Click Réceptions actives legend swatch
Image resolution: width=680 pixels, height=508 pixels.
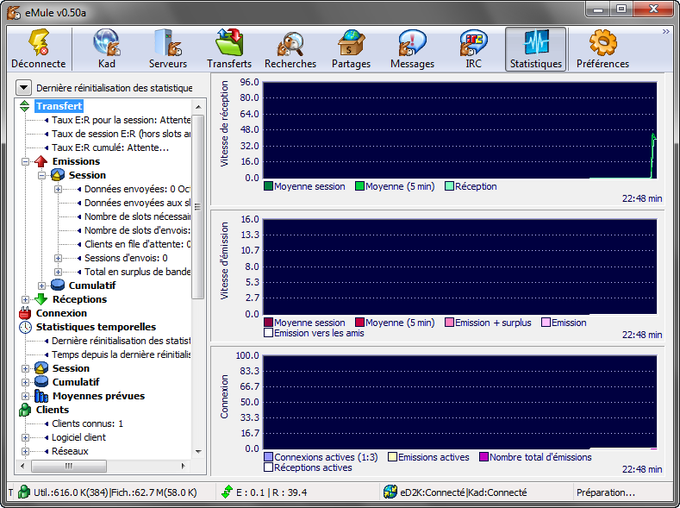pos(268,467)
